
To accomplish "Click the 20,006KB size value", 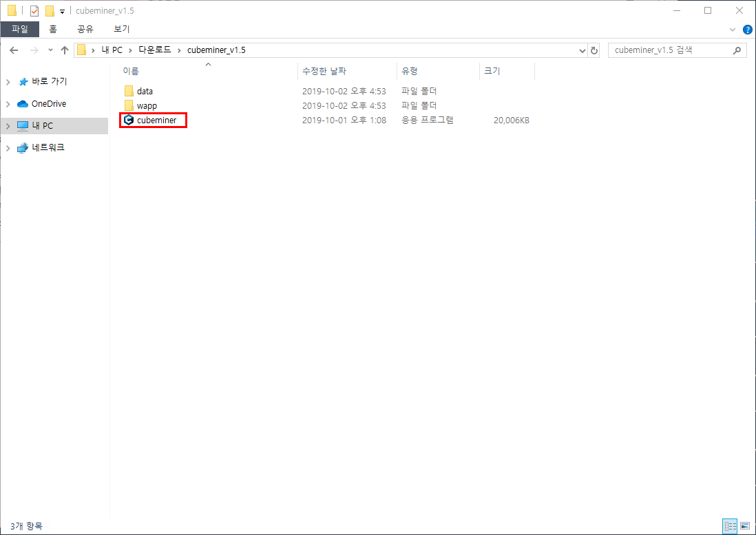I will [x=511, y=120].
